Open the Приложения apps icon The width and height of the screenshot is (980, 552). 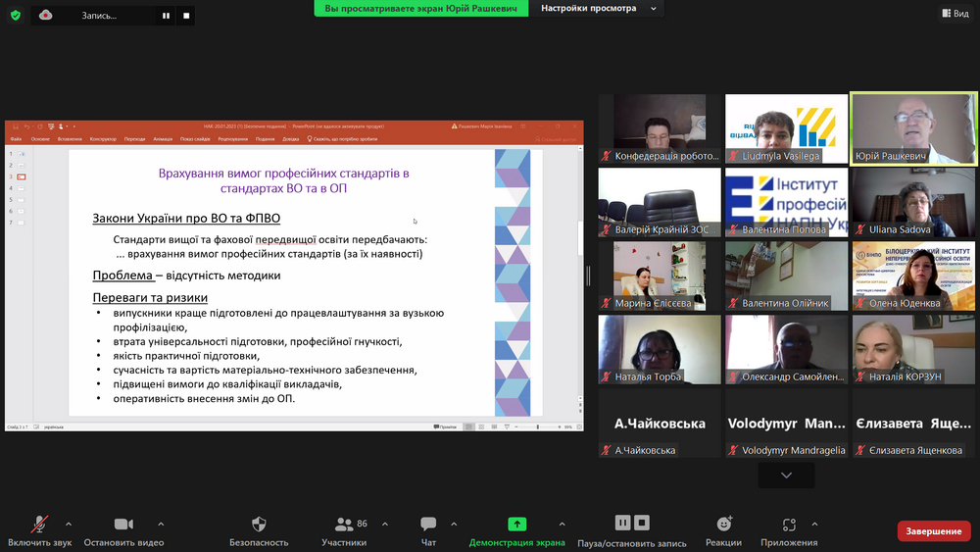(x=789, y=524)
